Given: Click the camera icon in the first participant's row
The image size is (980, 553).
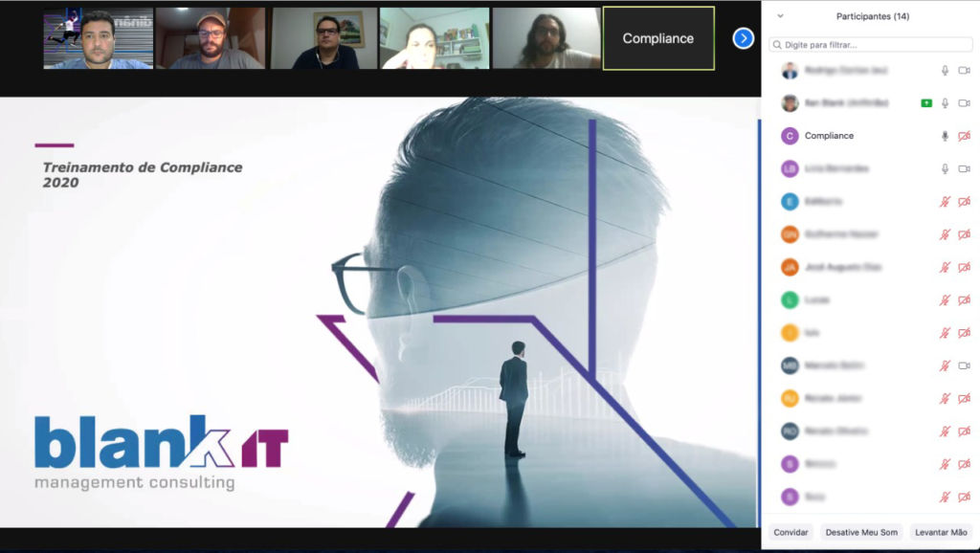Looking at the screenshot, I should (x=964, y=71).
